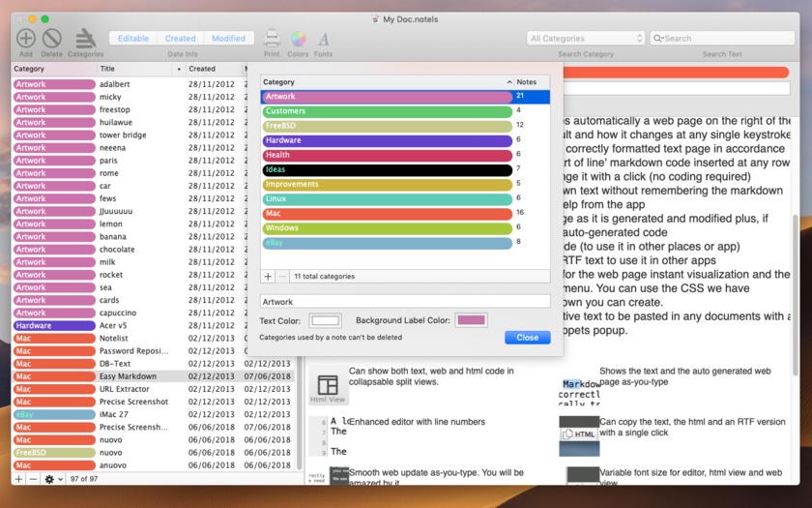Toggle the Created date info segment
The image size is (812, 508).
click(181, 39)
